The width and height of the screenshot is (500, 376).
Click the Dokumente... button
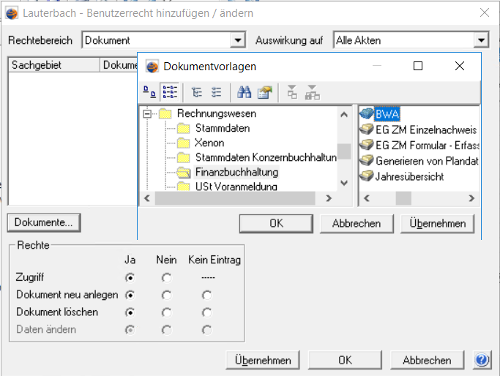[44, 222]
